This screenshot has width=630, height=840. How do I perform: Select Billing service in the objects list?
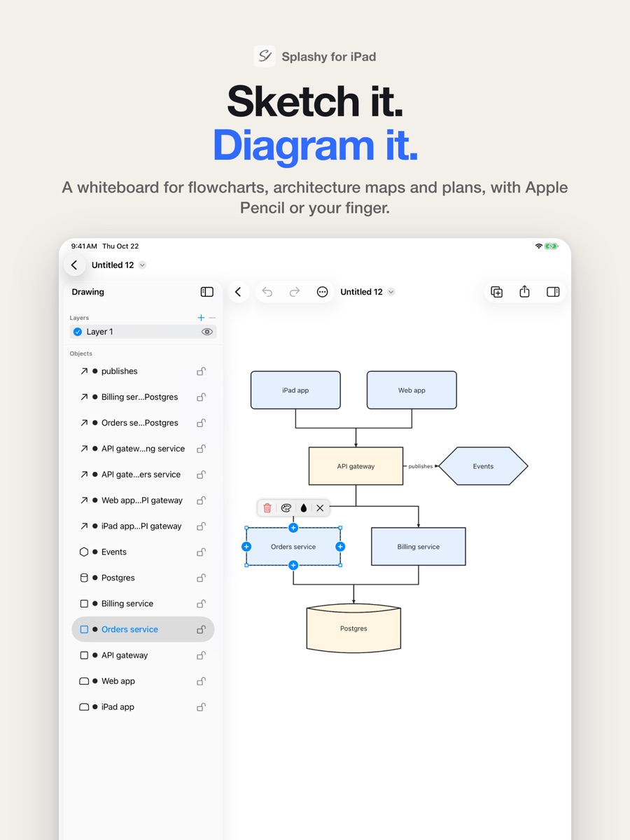143,604
